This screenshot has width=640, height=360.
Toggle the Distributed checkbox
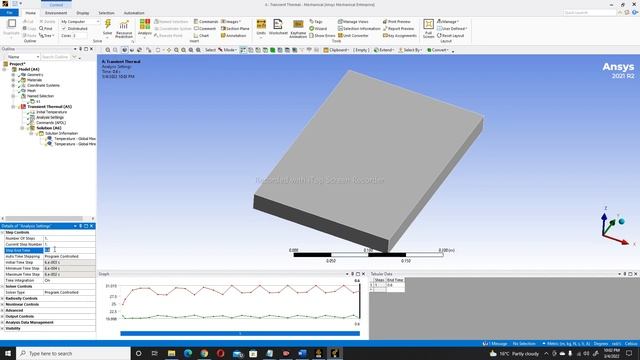click(x=64, y=29)
